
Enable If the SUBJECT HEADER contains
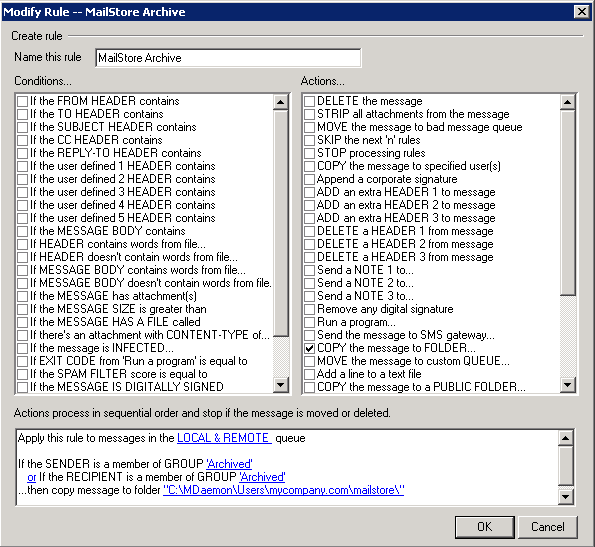23,127
